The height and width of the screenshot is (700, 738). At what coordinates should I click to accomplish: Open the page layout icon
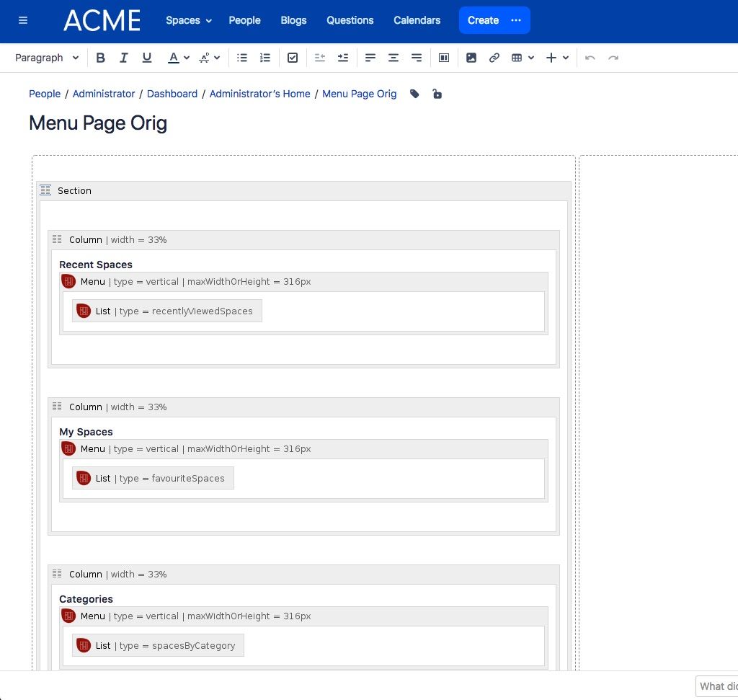pyautogui.click(x=444, y=58)
